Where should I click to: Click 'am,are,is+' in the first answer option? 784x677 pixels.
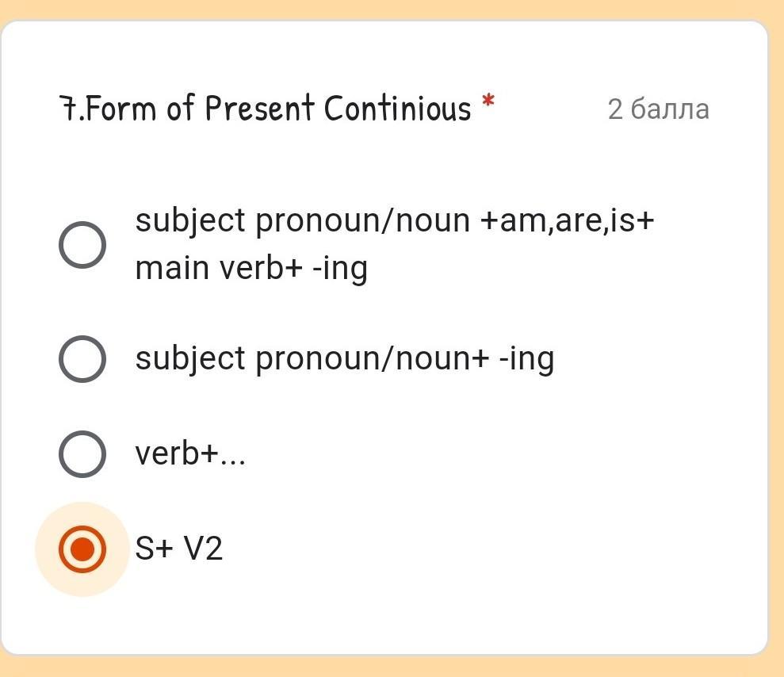(568, 220)
